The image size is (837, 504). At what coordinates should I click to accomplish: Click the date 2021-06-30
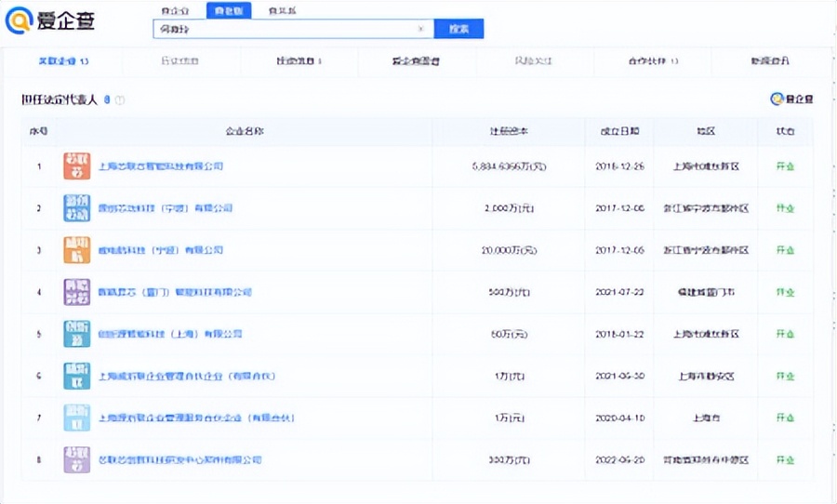click(x=619, y=376)
